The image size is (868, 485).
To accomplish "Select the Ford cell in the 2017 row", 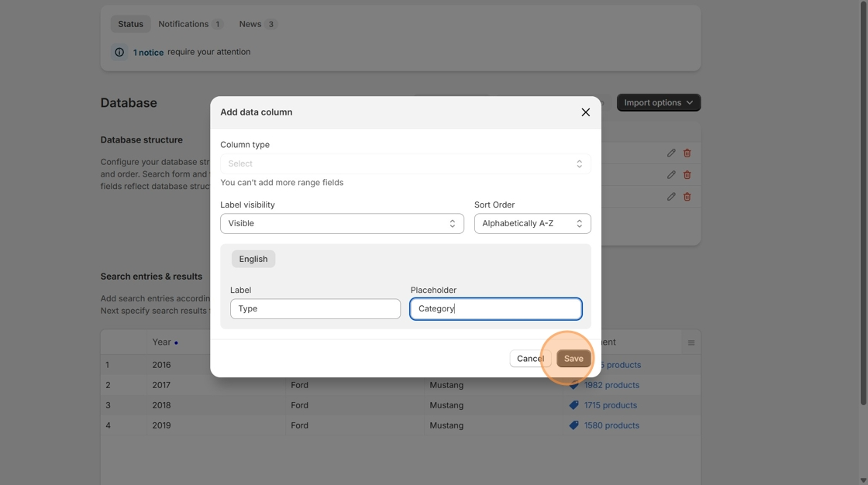I will (355, 385).
